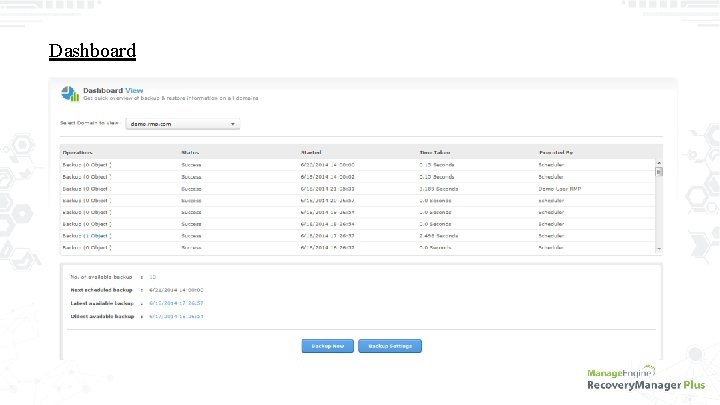This screenshot has height=405, width=720.
Task: Open Backup Settings
Action: (390, 346)
